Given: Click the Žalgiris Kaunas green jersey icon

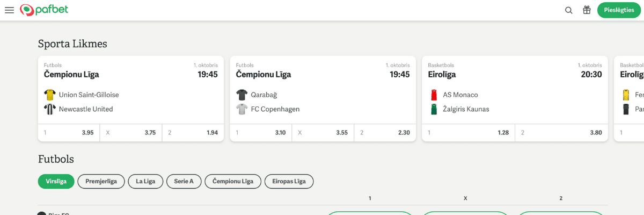Looking at the screenshot, I should pos(434,109).
